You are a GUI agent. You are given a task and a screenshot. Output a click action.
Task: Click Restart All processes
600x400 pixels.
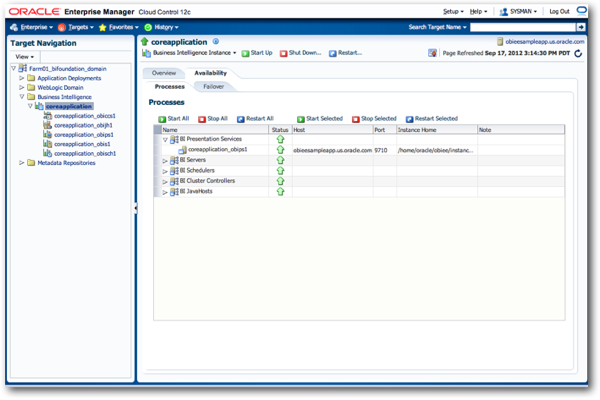click(255, 119)
